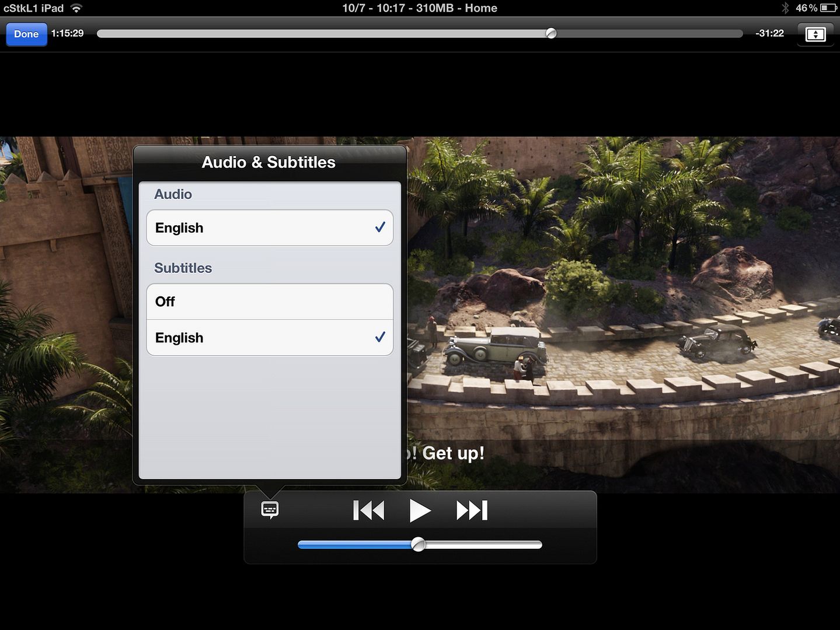Tap the battery indicator icon

(828, 8)
